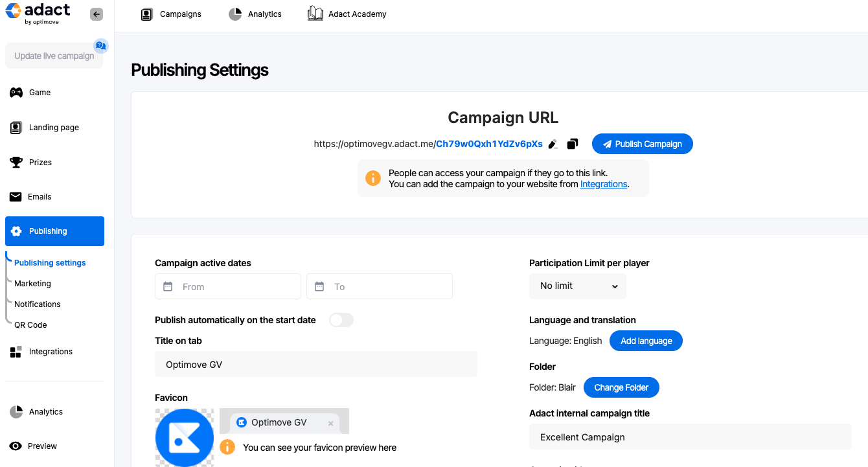Close the Optimove GV favicon preview tab
The height and width of the screenshot is (467, 868).
[x=330, y=423]
